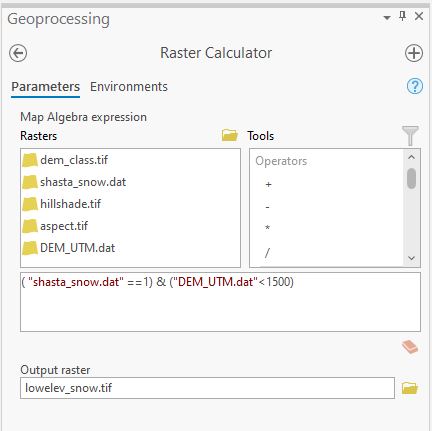Viewport: 432px width, 431px height.
Task: Click the Output raster lowelev_snow.tif field
Action: (207, 388)
